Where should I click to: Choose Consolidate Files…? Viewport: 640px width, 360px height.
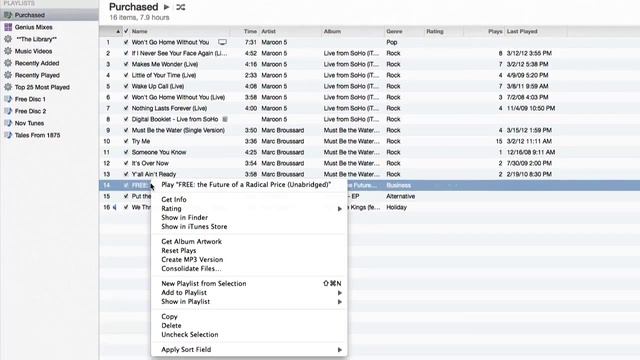pos(191,269)
